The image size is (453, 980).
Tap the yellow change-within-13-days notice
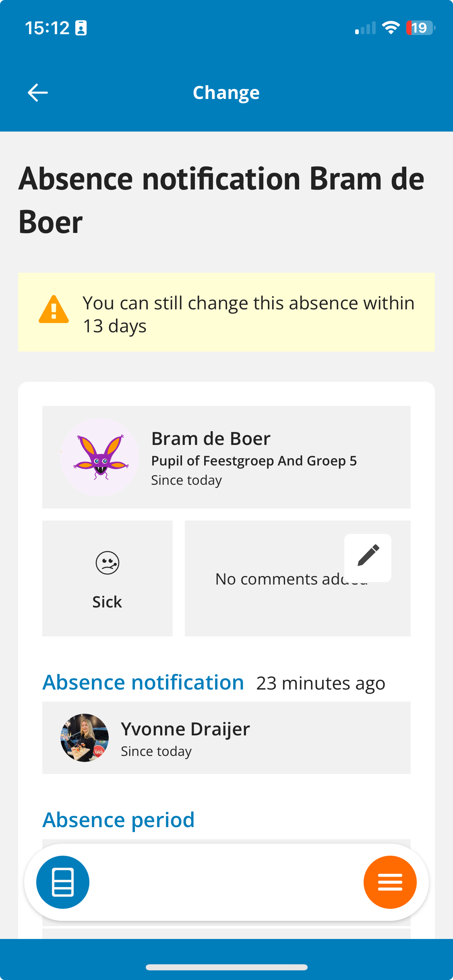pos(226,312)
